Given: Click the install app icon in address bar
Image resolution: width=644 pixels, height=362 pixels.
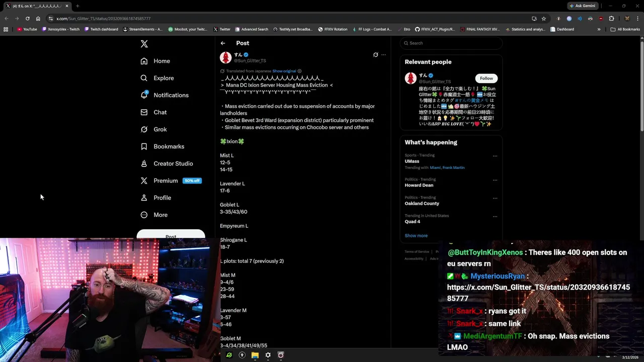Looking at the screenshot, I should (534, 19).
